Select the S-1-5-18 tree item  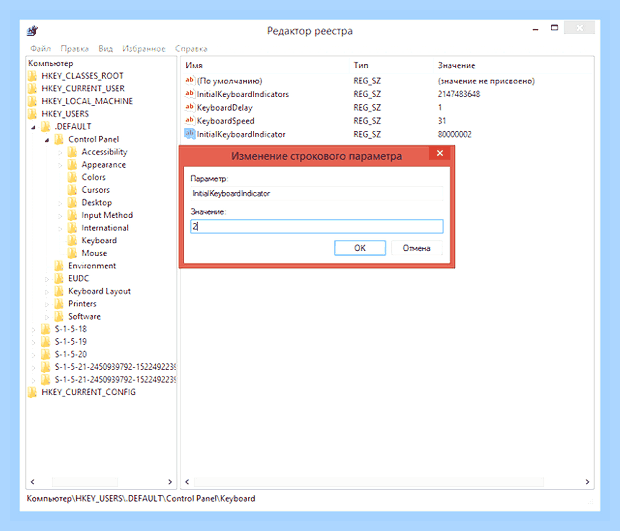[70, 329]
